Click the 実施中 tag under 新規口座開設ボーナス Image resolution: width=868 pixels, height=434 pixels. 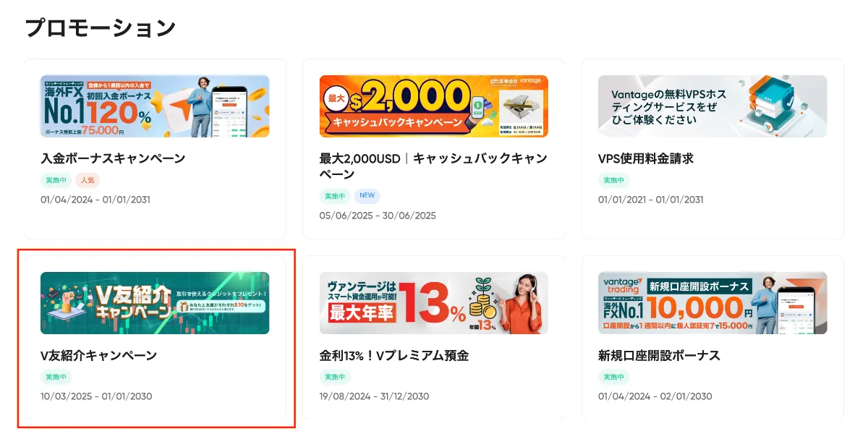tap(613, 377)
